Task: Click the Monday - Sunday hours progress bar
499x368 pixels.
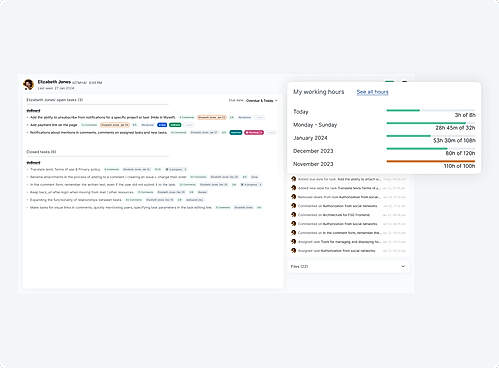Action: pyautogui.click(x=431, y=123)
